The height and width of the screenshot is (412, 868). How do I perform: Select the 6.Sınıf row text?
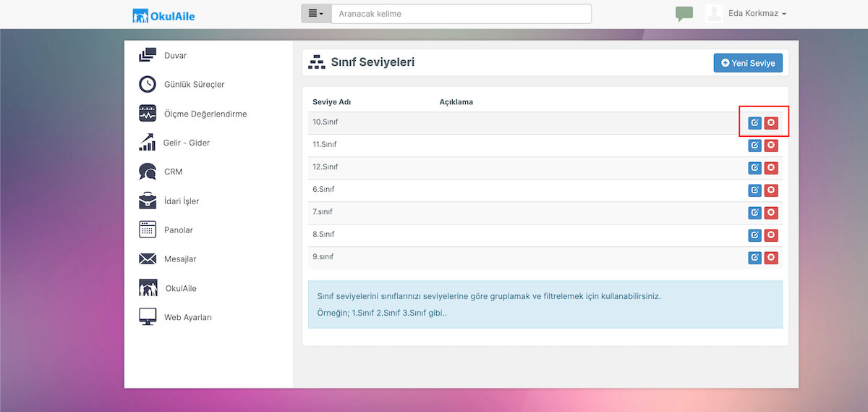click(x=323, y=189)
